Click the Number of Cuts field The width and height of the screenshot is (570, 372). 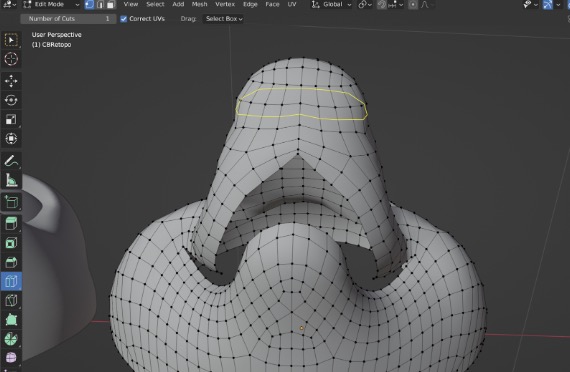click(68, 19)
